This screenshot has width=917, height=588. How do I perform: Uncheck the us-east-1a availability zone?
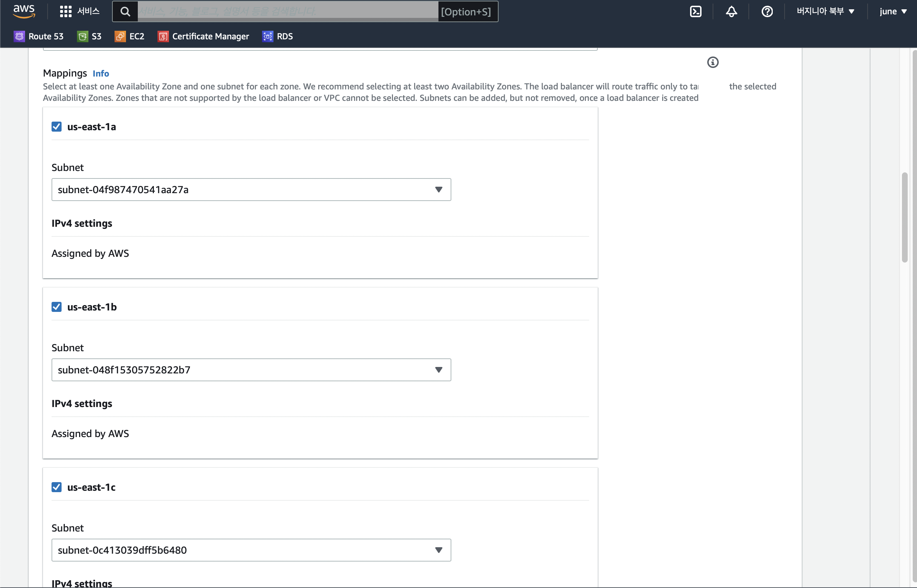pyautogui.click(x=57, y=126)
